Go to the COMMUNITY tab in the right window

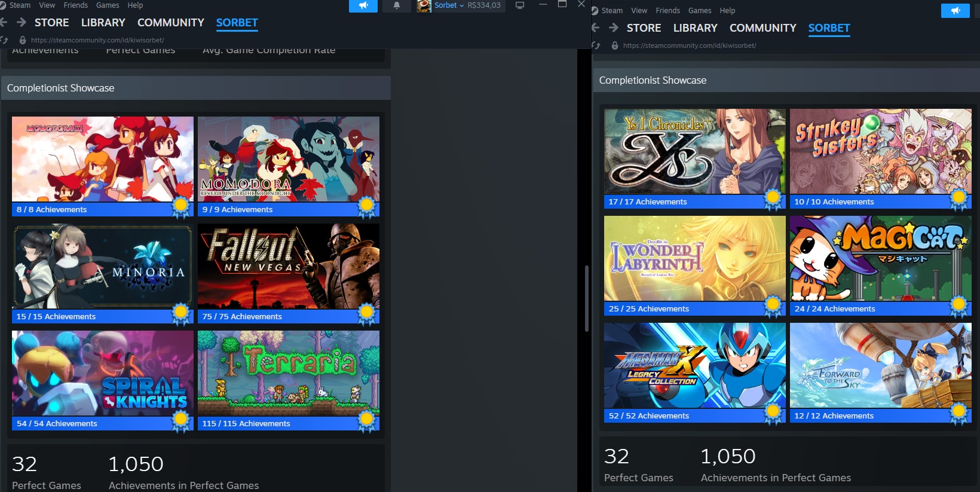[762, 28]
